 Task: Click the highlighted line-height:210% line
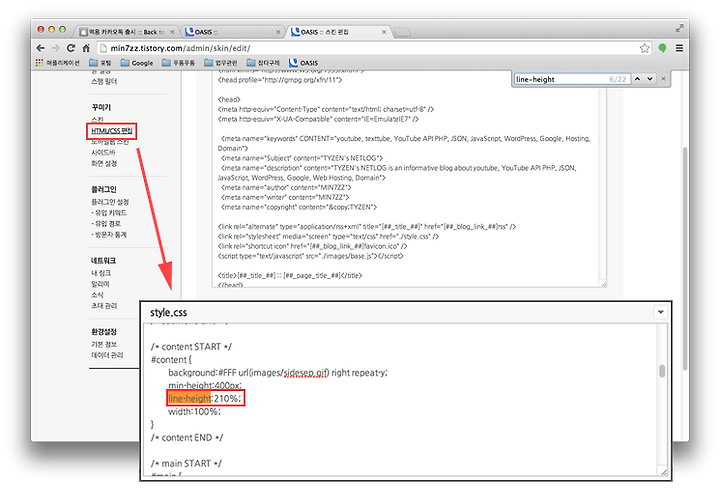click(x=205, y=398)
